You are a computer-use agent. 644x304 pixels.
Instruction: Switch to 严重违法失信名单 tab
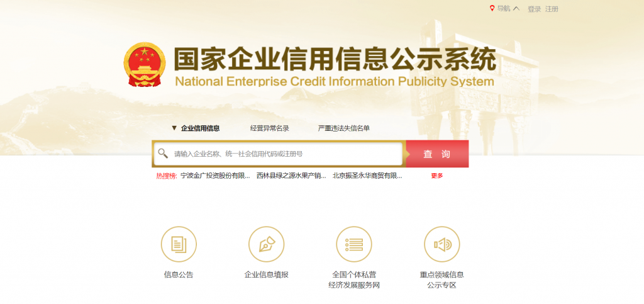pyautogui.click(x=343, y=128)
